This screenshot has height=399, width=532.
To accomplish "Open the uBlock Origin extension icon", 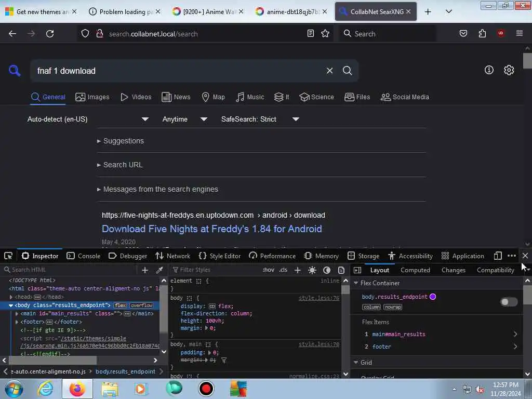I will [501, 33].
